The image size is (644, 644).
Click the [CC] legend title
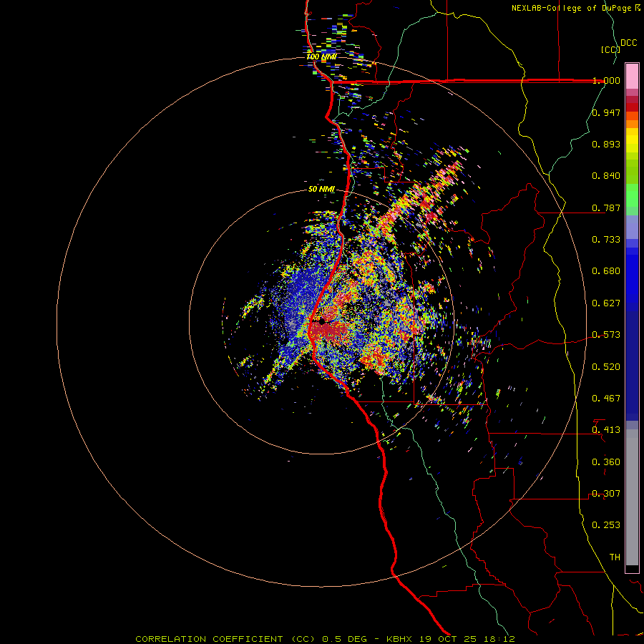click(x=610, y=49)
